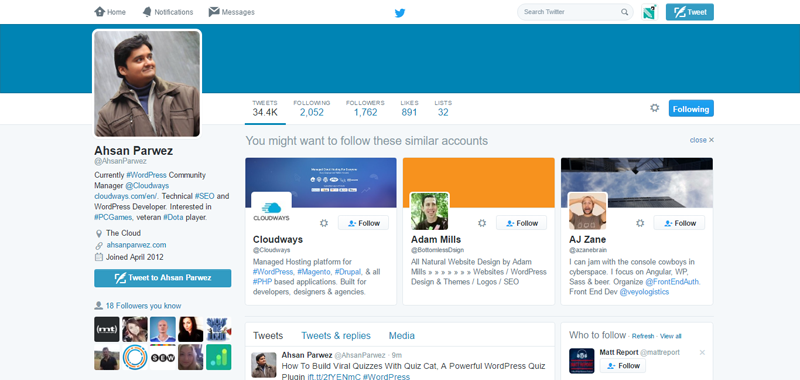Go to Home in top navigation
The height and width of the screenshot is (380, 800).
110,12
